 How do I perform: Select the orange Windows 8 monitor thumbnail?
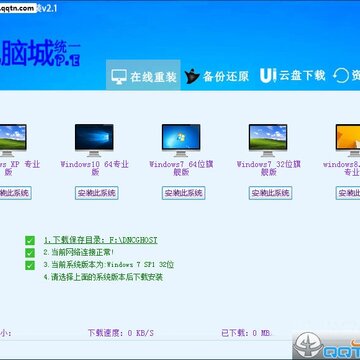coord(348,140)
